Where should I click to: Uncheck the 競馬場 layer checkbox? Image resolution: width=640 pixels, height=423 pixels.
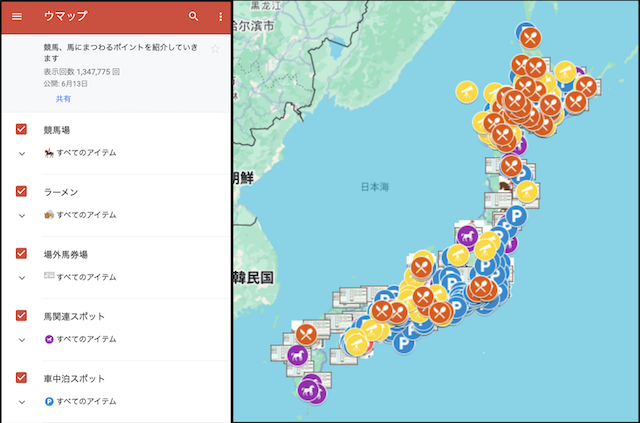pyautogui.click(x=21, y=130)
